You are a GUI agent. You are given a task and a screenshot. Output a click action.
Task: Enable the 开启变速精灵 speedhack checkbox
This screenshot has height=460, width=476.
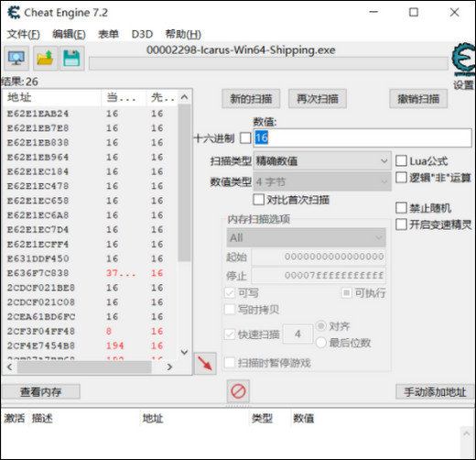tap(401, 225)
